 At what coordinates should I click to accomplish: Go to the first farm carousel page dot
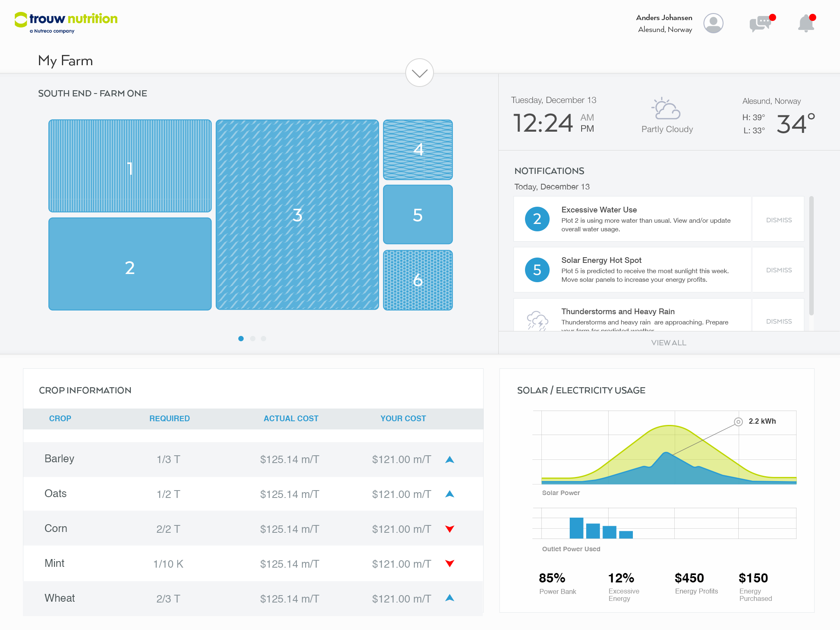[x=241, y=338]
